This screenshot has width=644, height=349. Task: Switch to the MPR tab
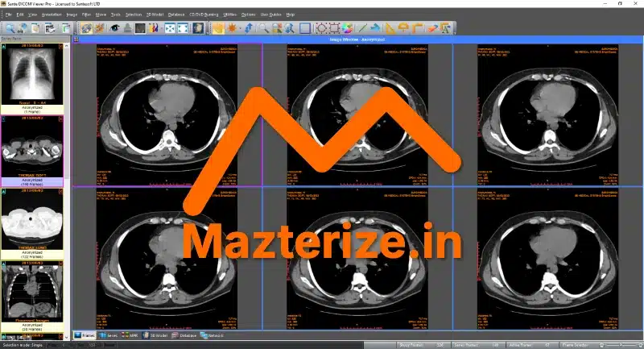click(x=130, y=335)
